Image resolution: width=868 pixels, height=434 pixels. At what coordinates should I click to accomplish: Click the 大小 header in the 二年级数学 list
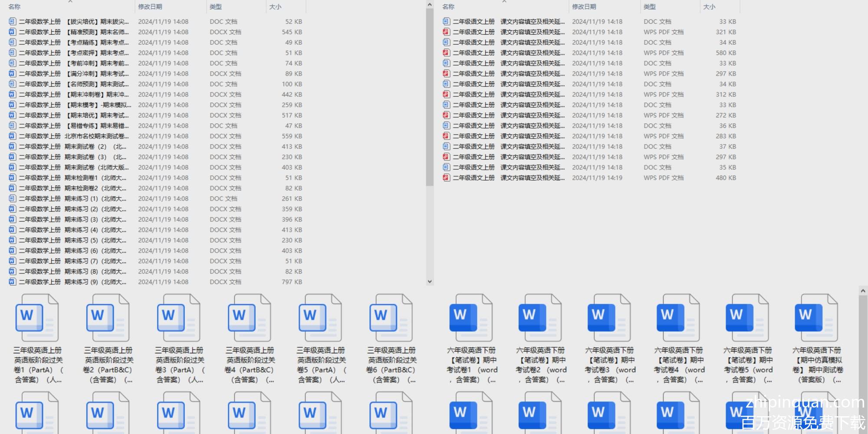[275, 7]
